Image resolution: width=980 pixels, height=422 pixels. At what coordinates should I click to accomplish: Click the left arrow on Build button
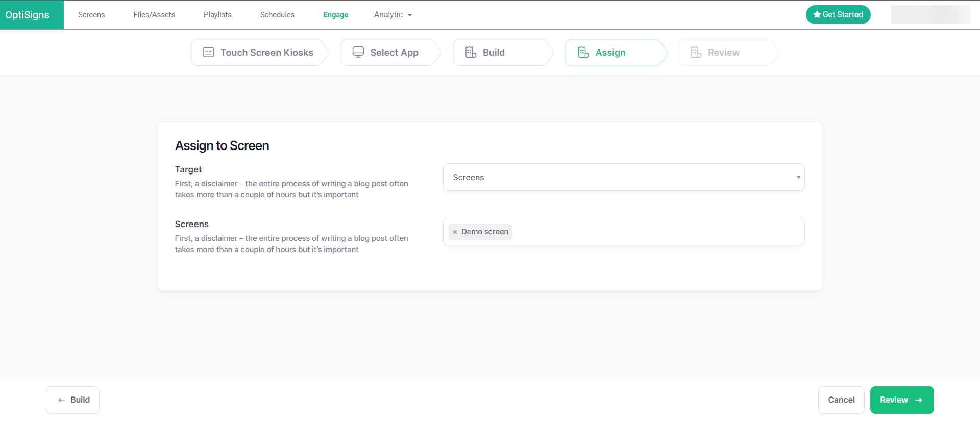tap(62, 400)
